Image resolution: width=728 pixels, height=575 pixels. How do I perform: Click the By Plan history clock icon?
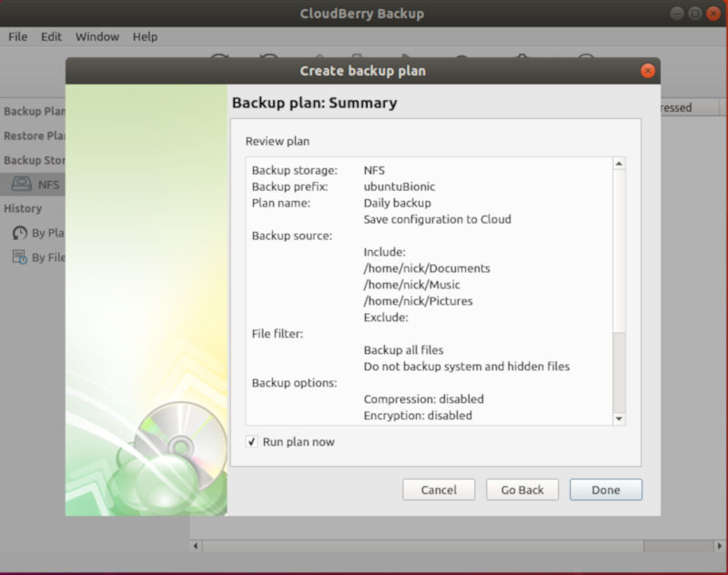[x=19, y=233]
